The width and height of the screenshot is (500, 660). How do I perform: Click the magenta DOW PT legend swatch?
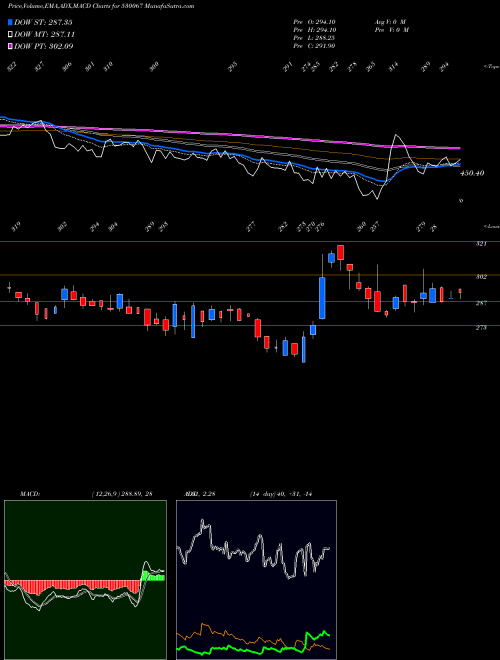[10, 46]
